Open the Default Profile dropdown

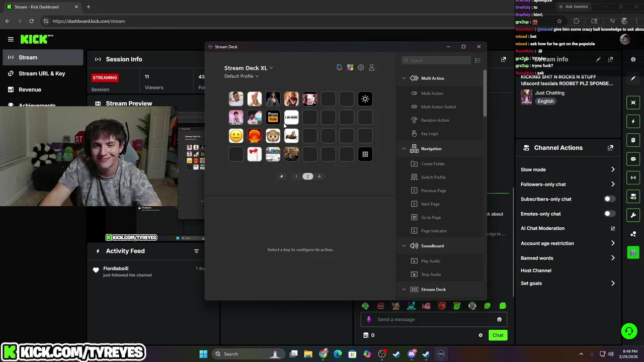242,76
